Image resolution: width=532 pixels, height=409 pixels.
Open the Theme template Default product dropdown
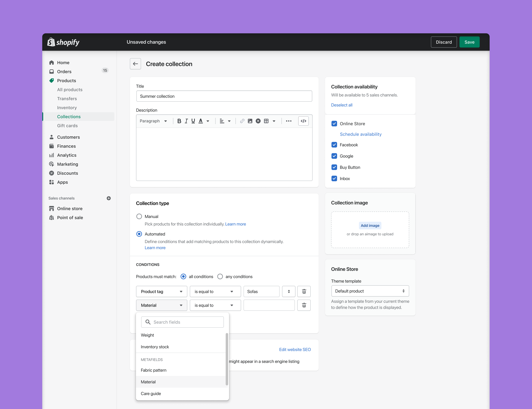(370, 291)
